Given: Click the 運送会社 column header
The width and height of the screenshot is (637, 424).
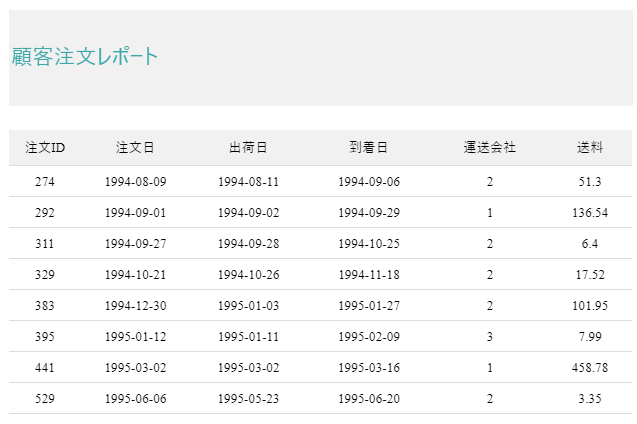Looking at the screenshot, I should [490, 148].
